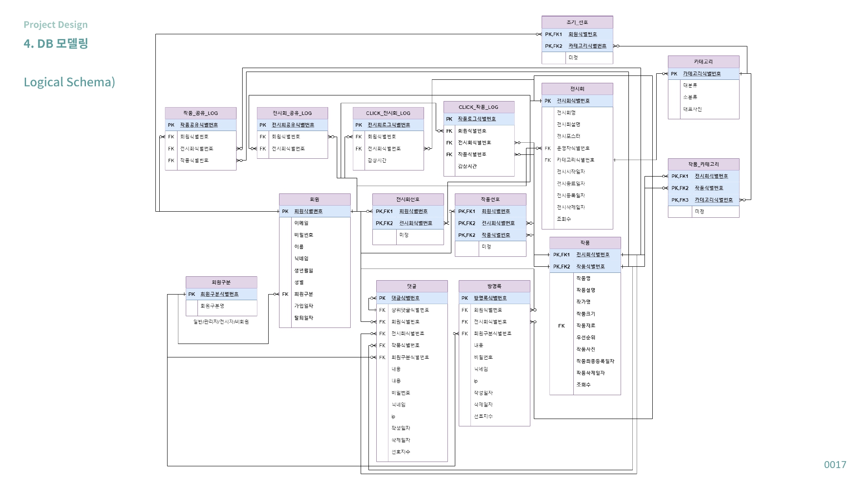This screenshot has width=868, height=488.
Task: Click the Project Design label
Action: tap(56, 25)
